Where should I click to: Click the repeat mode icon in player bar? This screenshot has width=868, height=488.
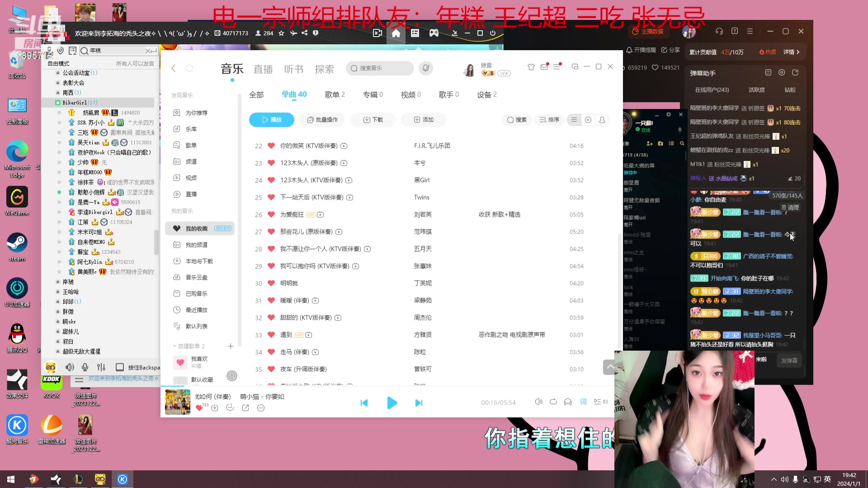[553, 402]
